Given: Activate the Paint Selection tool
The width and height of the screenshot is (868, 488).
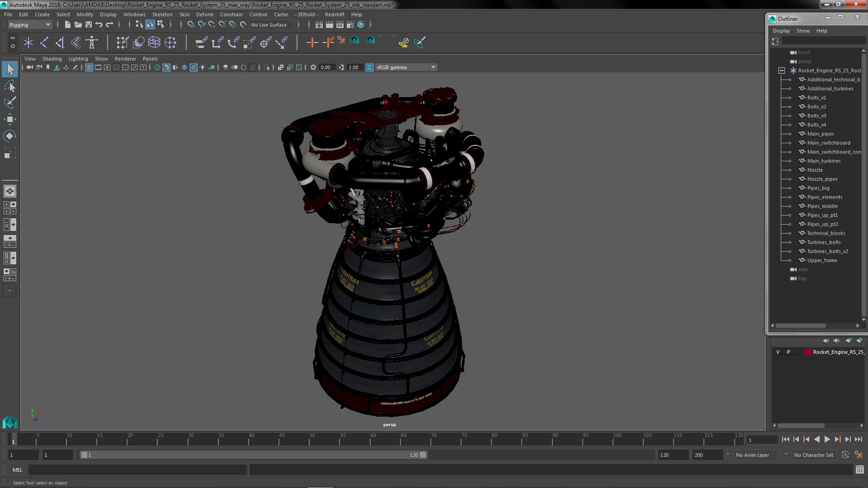Looking at the screenshot, I should coord(9,103).
